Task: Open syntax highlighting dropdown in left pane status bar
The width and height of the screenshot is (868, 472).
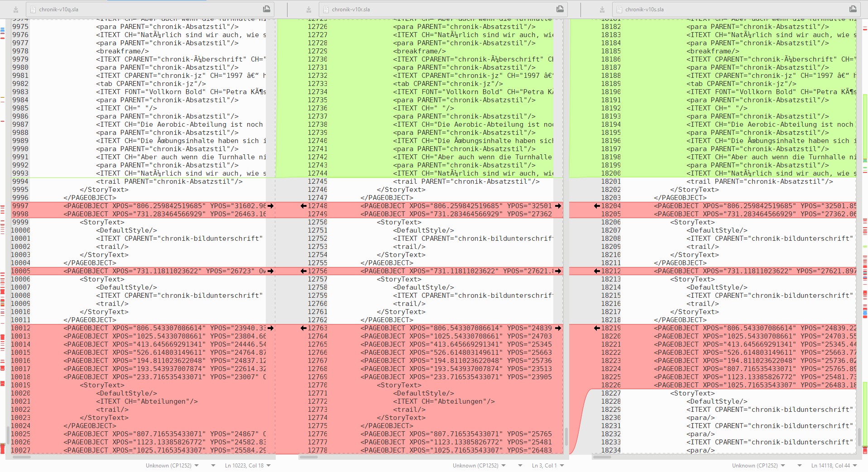Action: pos(213,465)
